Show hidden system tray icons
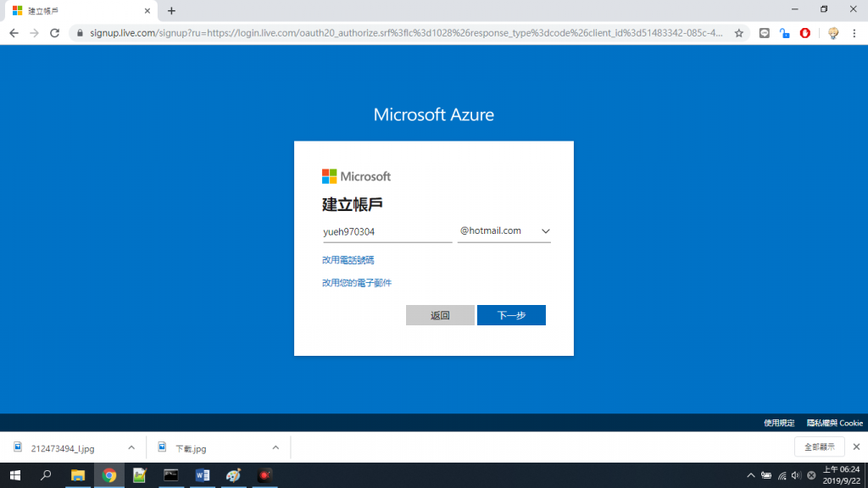868x488 pixels. tap(751, 475)
